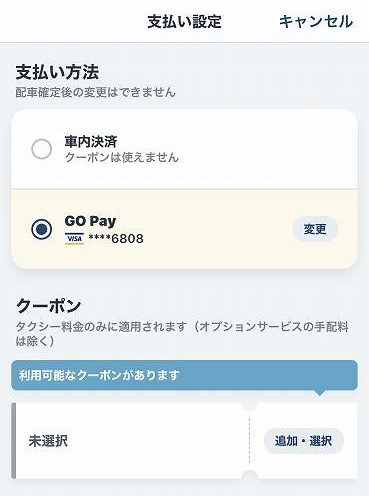This screenshot has height=496, width=369.
Task: Click the クーポン section heading
Action: pyautogui.click(x=48, y=306)
